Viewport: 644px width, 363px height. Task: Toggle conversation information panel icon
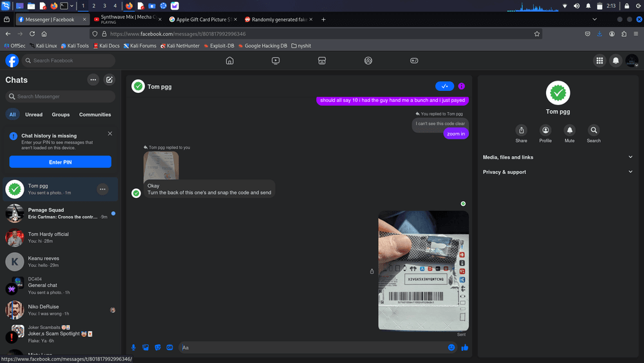461,86
